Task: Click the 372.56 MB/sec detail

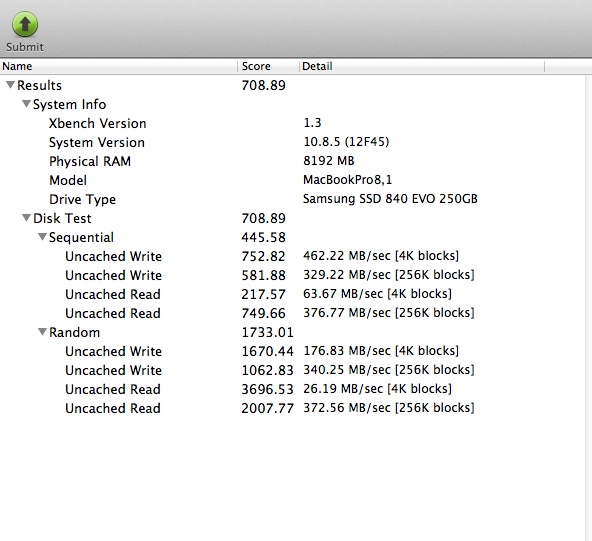Action: (x=389, y=408)
